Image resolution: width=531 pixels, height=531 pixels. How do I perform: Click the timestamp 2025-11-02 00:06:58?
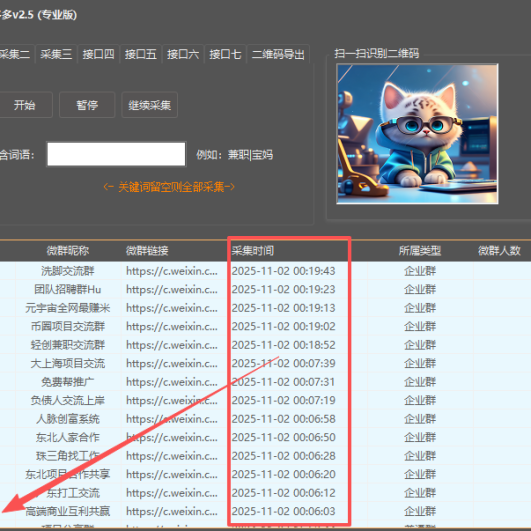(x=283, y=419)
